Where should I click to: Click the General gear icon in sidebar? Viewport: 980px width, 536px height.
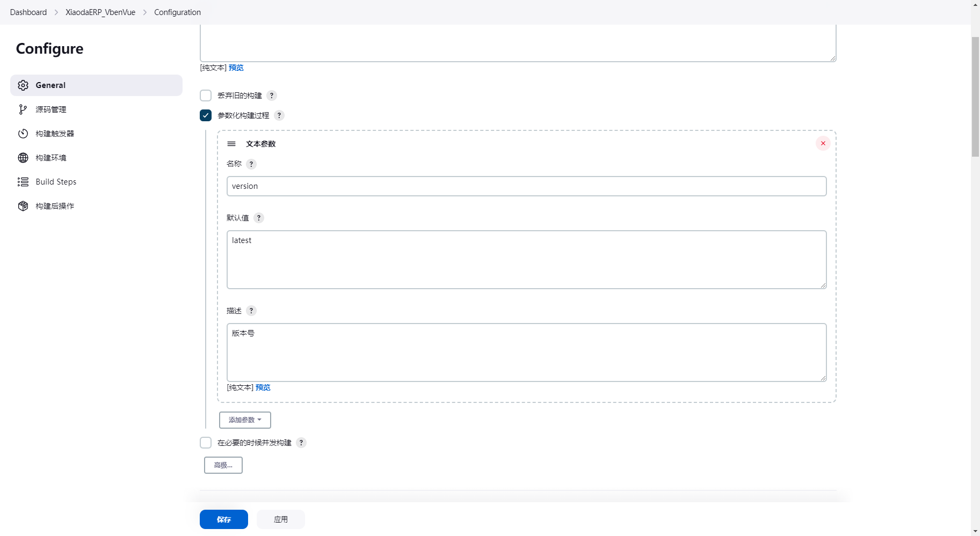23,85
